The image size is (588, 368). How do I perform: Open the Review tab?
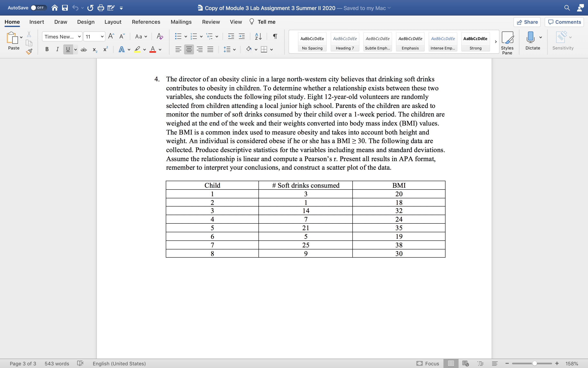click(x=211, y=22)
